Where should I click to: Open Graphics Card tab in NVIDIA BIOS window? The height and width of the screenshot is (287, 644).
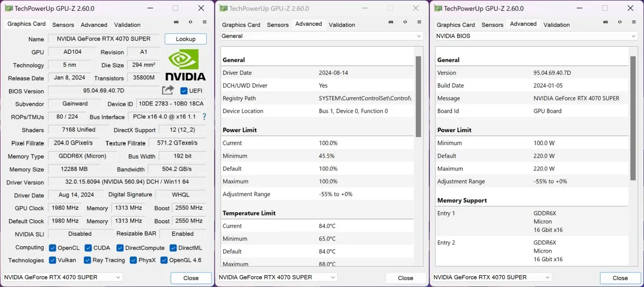click(456, 25)
